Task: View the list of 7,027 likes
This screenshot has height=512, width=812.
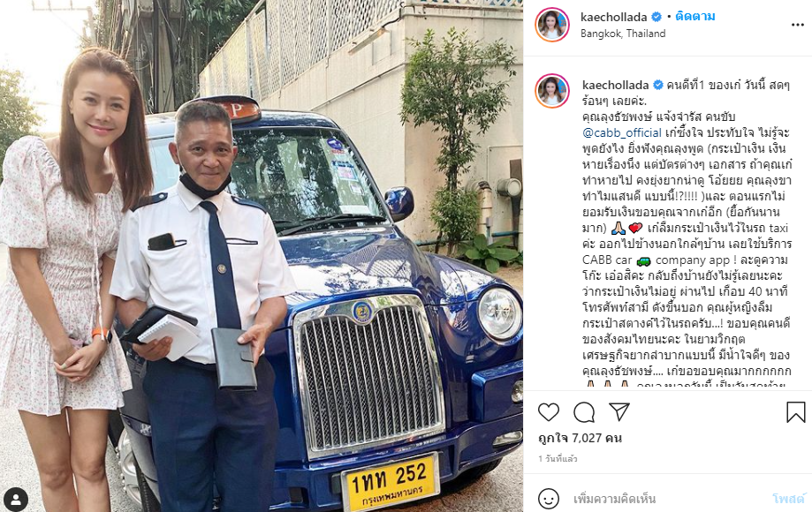Action: 580,438
